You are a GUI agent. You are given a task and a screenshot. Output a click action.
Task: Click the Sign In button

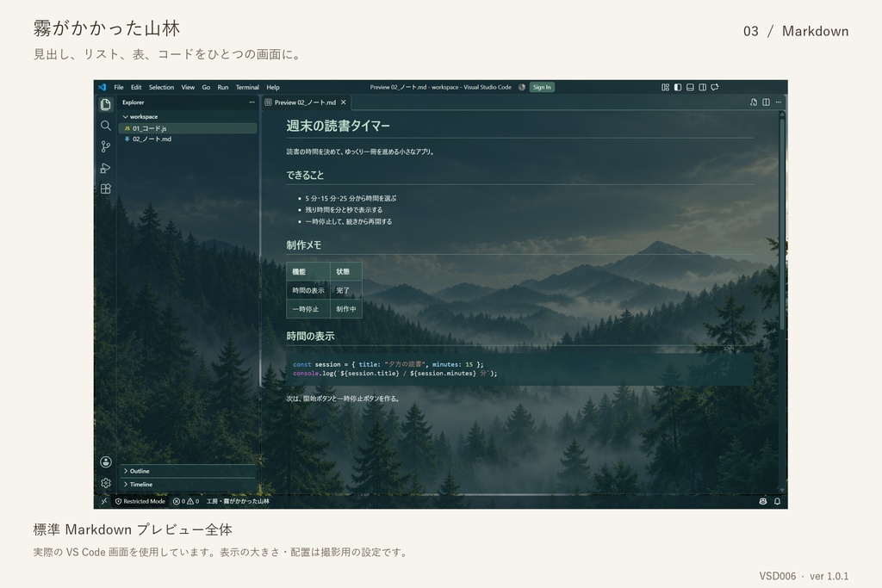coord(542,87)
